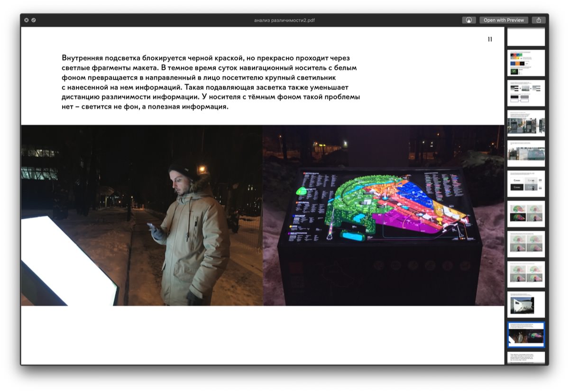This screenshot has height=392, width=569.
Task: Click the Open with Preview button
Action: (x=504, y=20)
